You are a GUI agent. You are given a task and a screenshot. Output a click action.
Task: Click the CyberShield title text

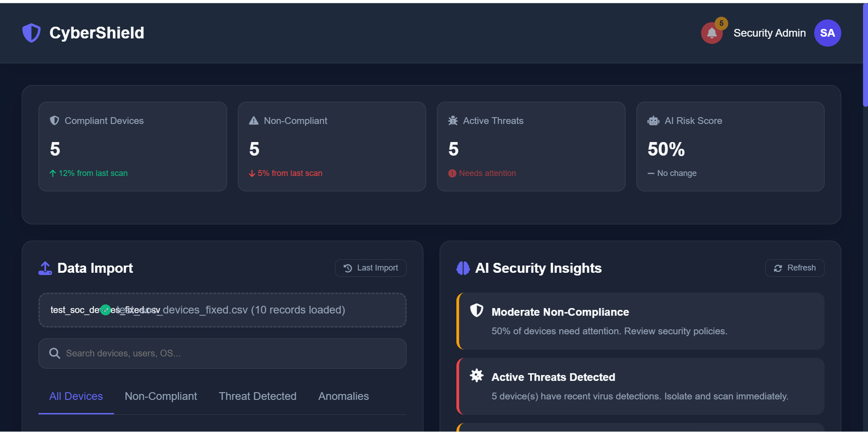click(x=97, y=33)
